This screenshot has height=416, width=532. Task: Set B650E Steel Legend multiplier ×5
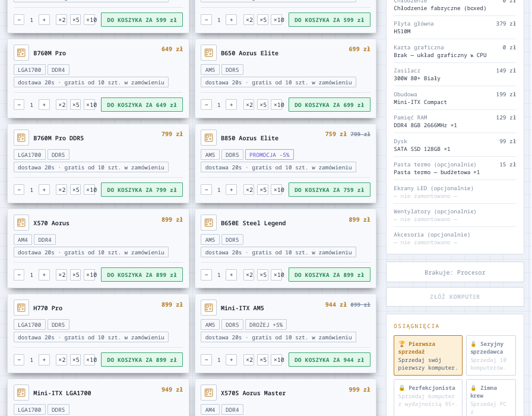[263, 275]
